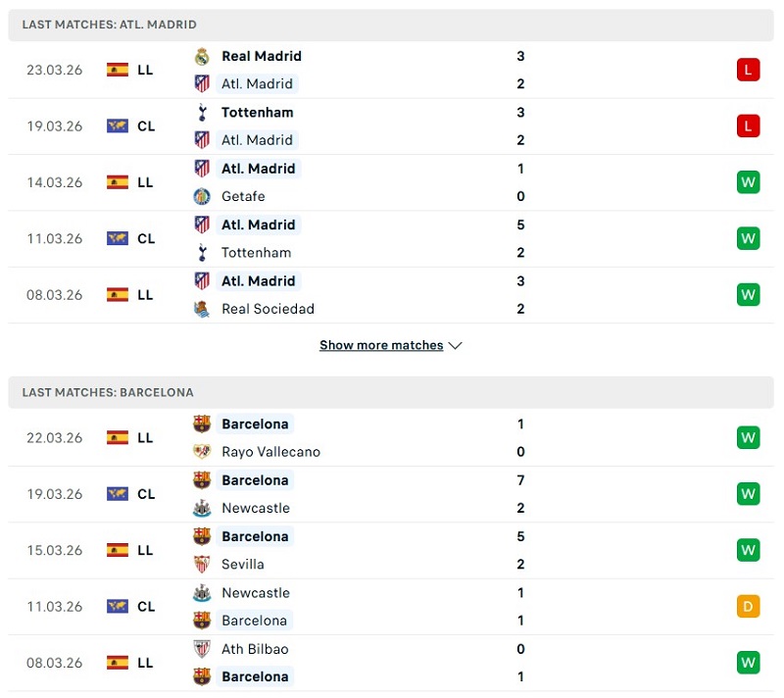Click the Rayo Vallecano club badge
The image size is (784, 698).
202,452
